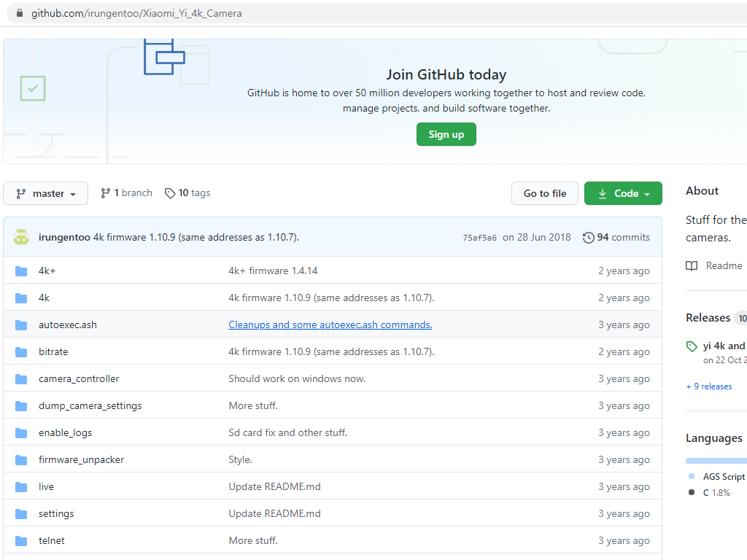Click the 4k+ folder icon
This screenshot has height=560, width=747.
pos(21,271)
